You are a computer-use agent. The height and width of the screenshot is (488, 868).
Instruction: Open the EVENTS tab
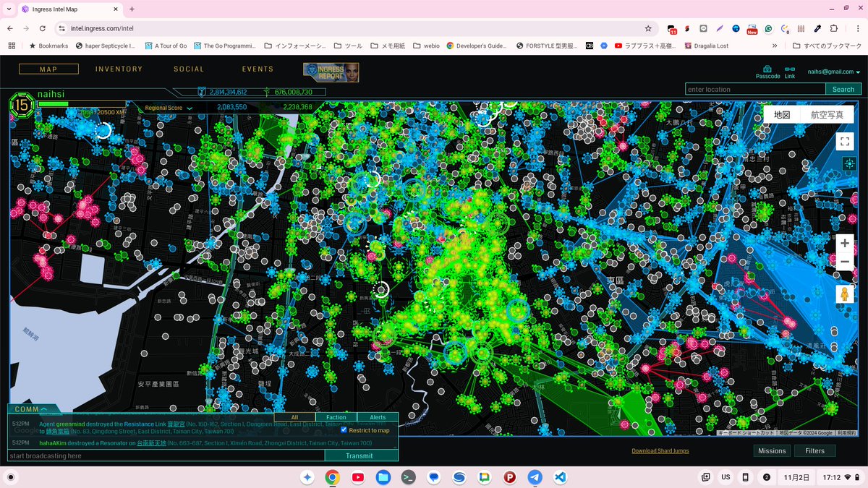click(258, 69)
